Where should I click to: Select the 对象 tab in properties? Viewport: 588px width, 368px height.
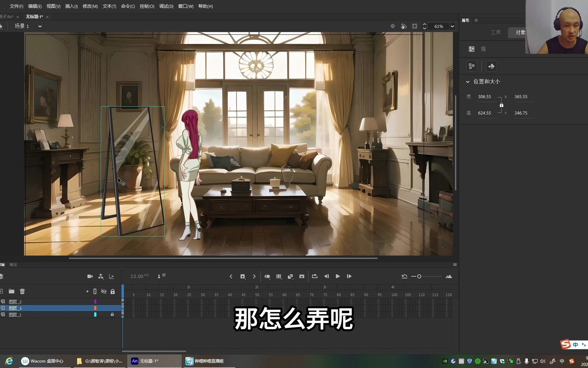pos(520,32)
